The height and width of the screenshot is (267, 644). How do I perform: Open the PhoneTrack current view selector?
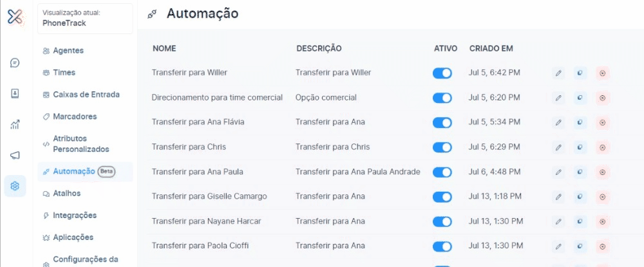pos(86,18)
